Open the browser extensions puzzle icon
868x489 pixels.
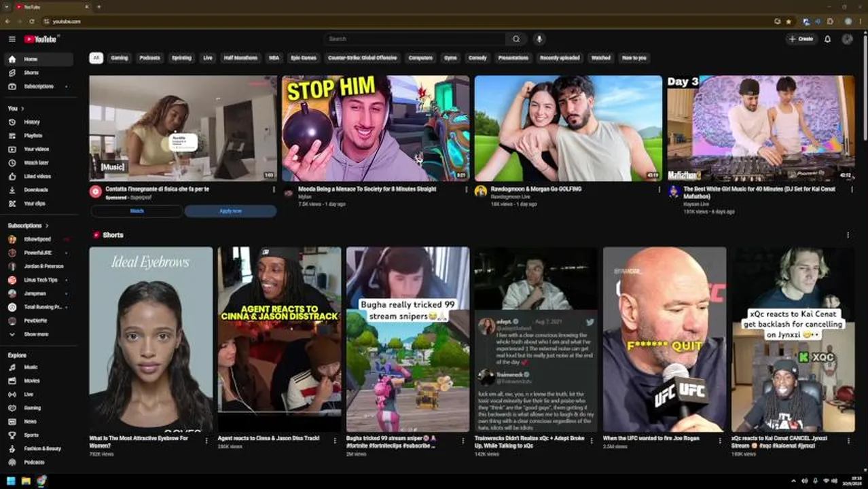click(x=830, y=22)
